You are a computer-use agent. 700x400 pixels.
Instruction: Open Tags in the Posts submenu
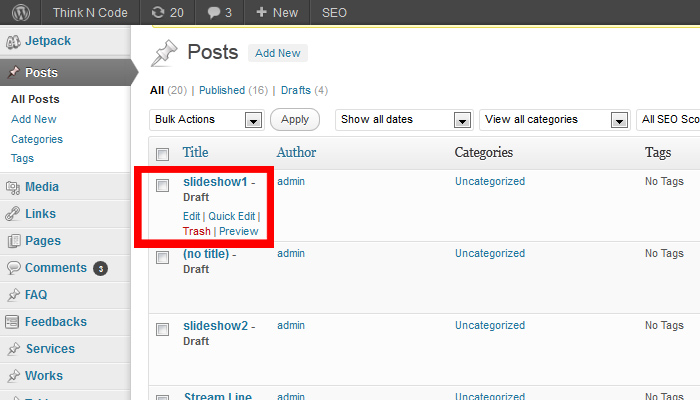(x=22, y=158)
